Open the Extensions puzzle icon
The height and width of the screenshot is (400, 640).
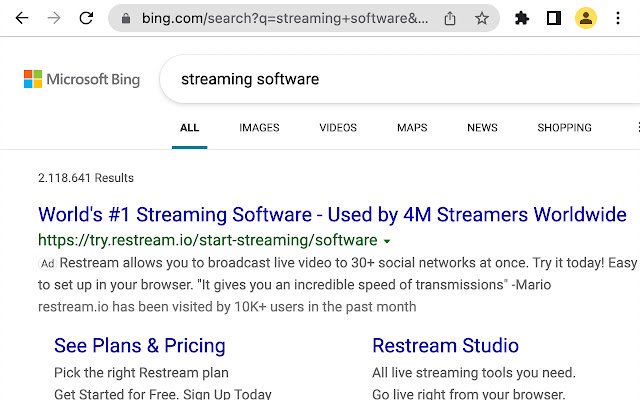(522, 18)
